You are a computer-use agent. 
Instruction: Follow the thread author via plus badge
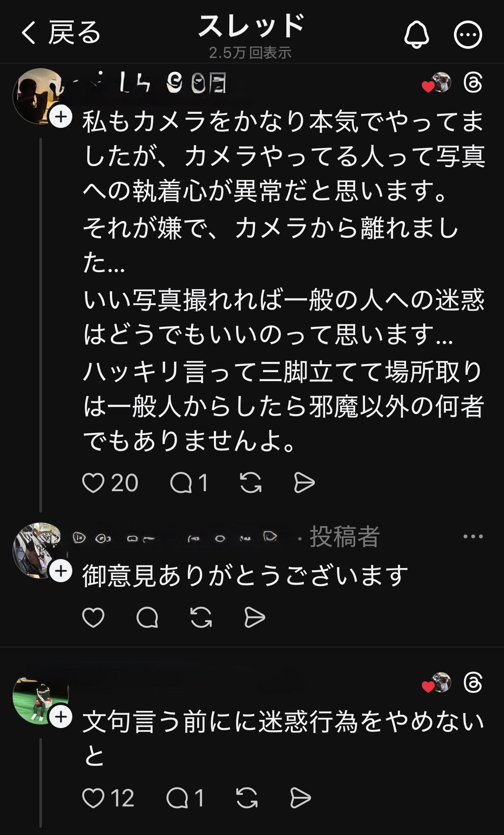(61, 571)
